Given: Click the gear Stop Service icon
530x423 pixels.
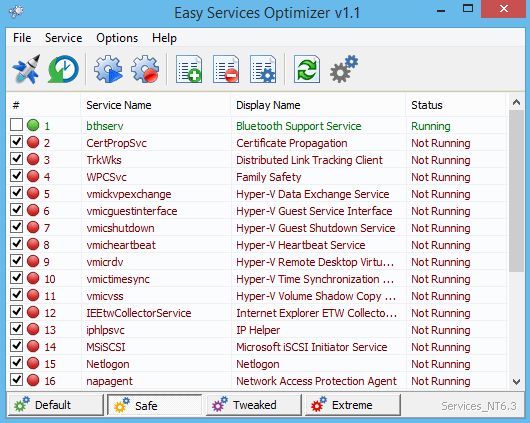Looking at the screenshot, I should tap(145, 69).
